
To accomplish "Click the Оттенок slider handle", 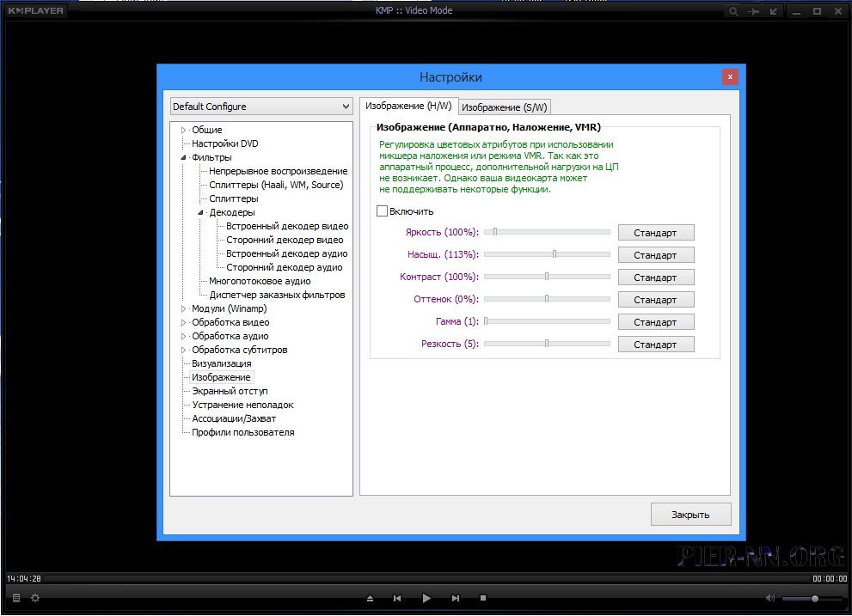I will [x=547, y=299].
